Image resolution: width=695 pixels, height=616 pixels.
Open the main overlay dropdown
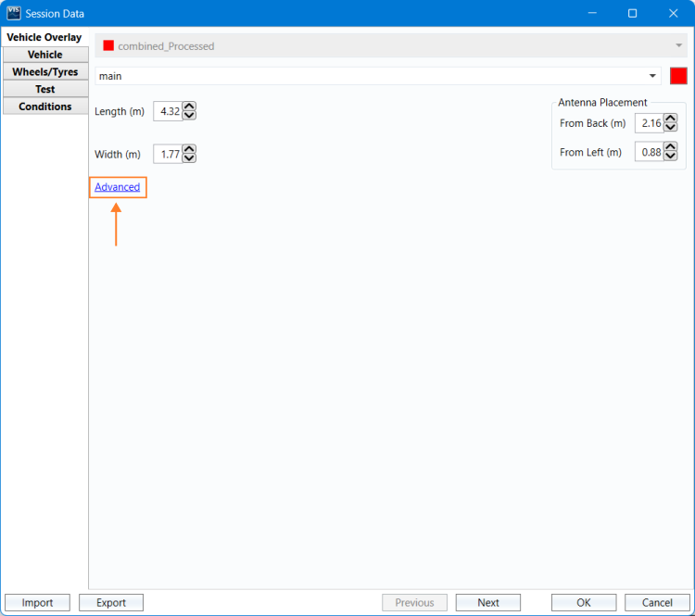(x=652, y=76)
